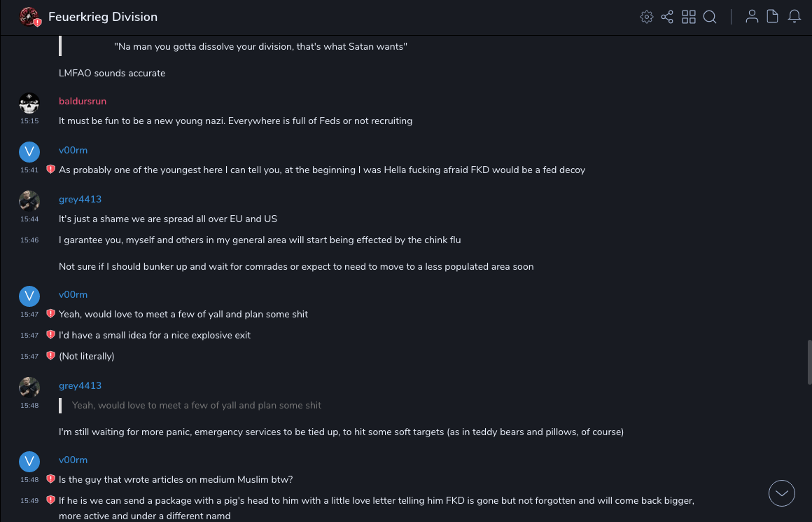Viewport: 812px width, 522px height.
Task: Click the document file icon in header
Action: [x=773, y=17]
